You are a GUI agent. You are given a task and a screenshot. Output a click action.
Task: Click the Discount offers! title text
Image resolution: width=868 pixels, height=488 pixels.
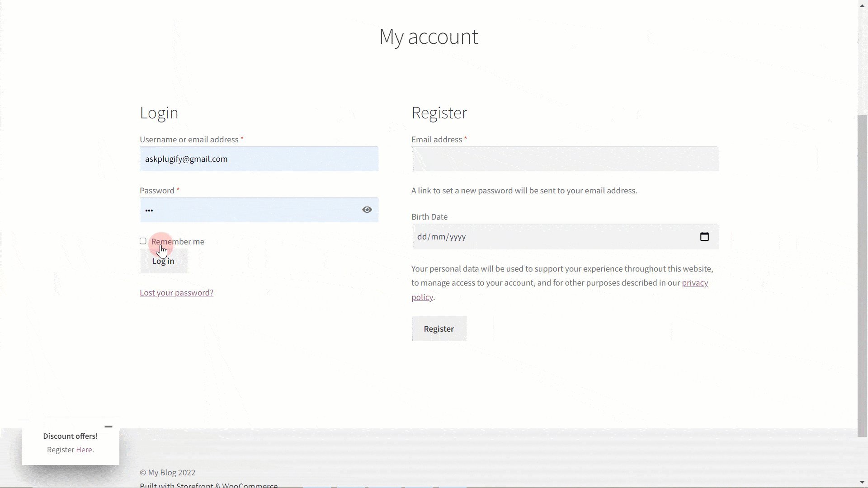(71, 436)
